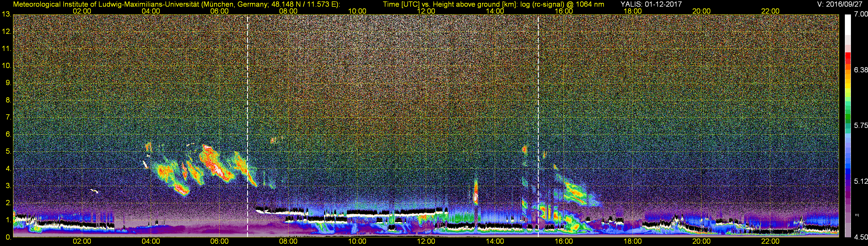
Task: Click the 04:00 label on the top time axis
Action: 151,11
